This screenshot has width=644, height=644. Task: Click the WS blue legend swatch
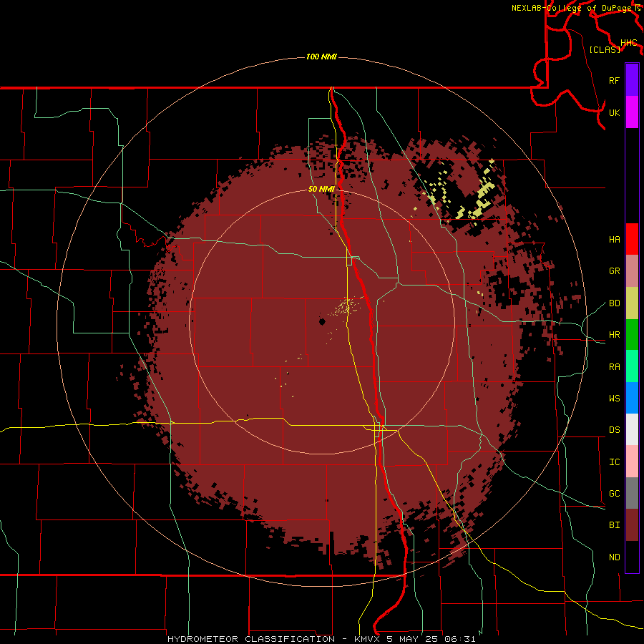(x=632, y=398)
